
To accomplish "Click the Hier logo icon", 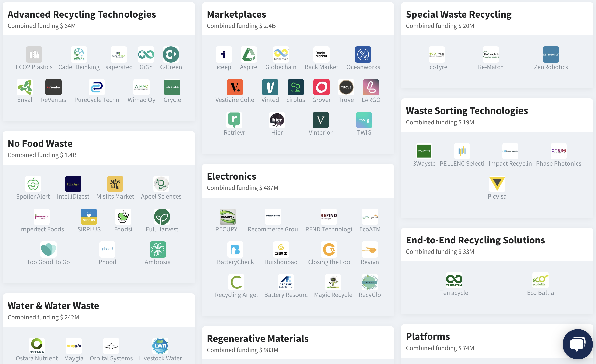I will 277,120.
